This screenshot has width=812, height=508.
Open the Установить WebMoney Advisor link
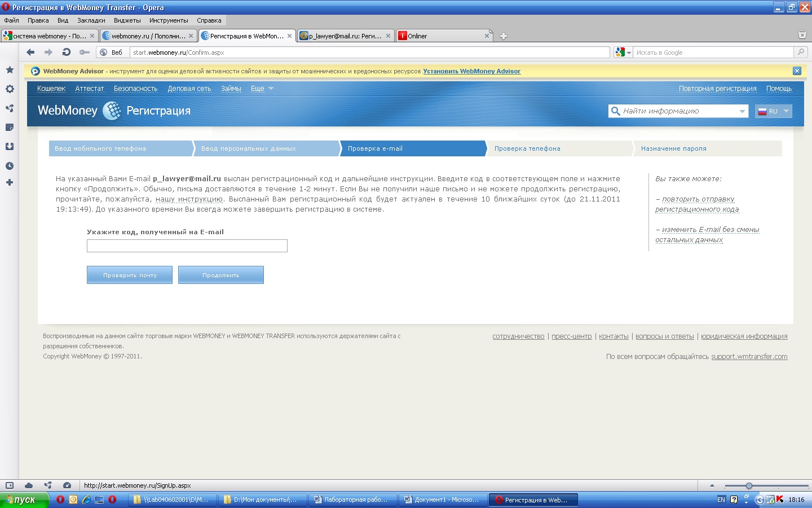tap(472, 71)
